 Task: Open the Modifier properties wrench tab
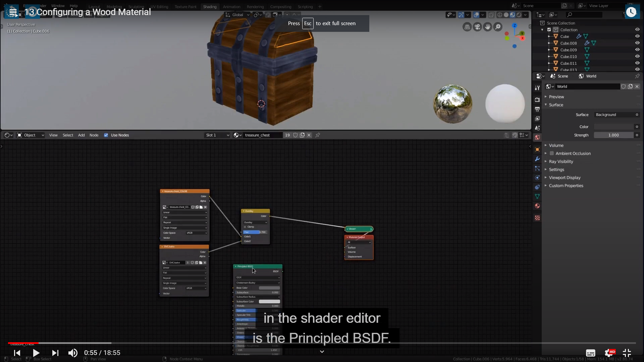tap(537, 159)
